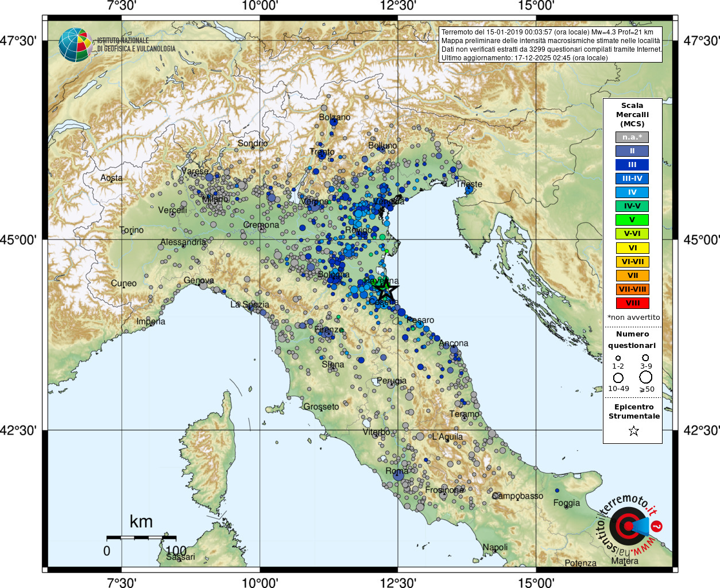Click the 1-2 questionnaires circle symbol
This screenshot has height=588, width=720.
618,358
